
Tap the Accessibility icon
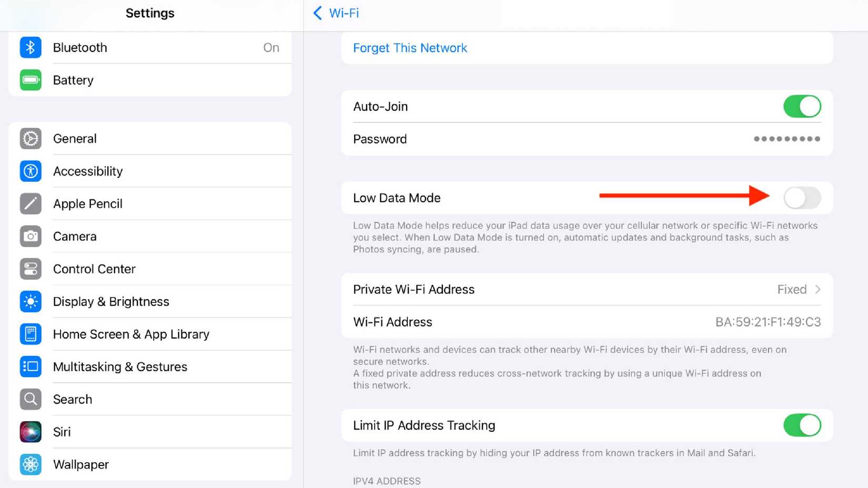pyautogui.click(x=31, y=171)
